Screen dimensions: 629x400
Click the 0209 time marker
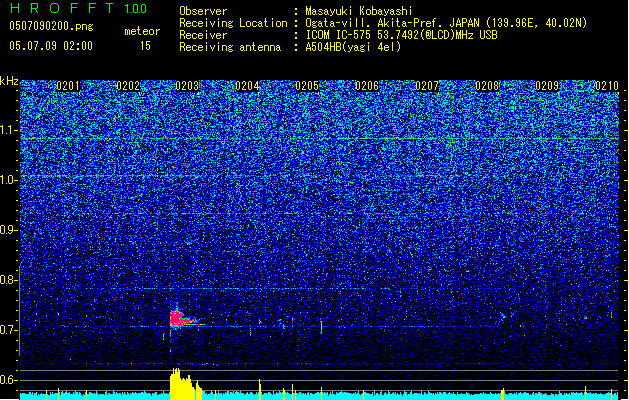tap(547, 86)
